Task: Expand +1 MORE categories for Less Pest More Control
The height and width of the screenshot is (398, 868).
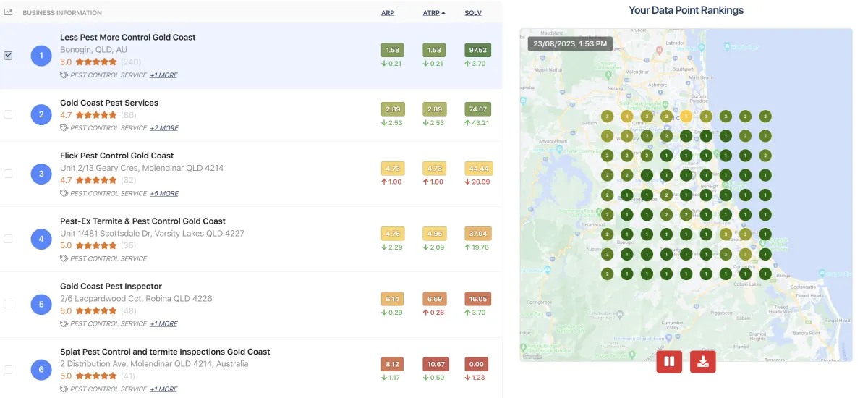Action: tap(163, 75)
